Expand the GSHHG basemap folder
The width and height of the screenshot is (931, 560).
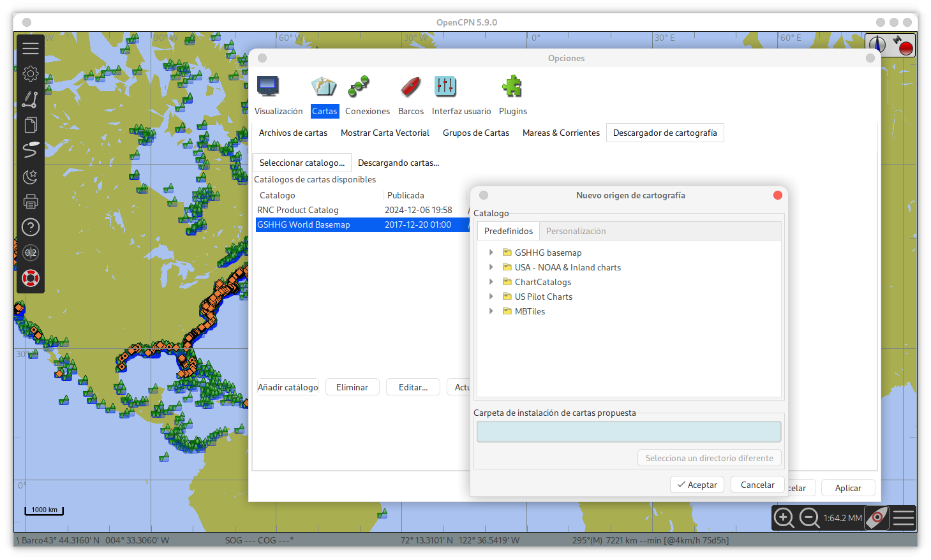coord(491,253)
